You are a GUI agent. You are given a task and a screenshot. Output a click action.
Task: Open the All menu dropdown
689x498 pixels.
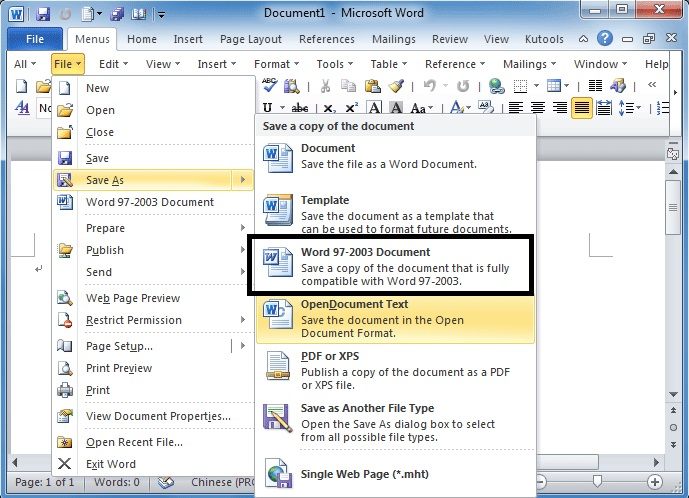25,64
